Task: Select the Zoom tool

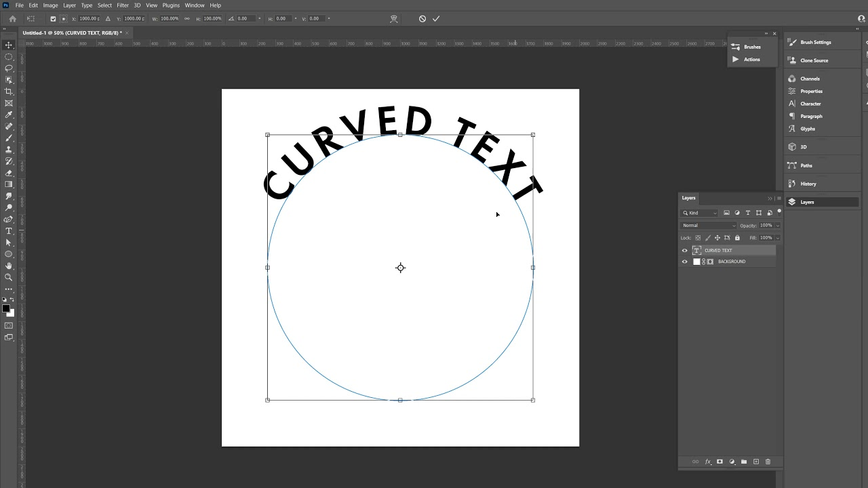Action: [9, 277]
